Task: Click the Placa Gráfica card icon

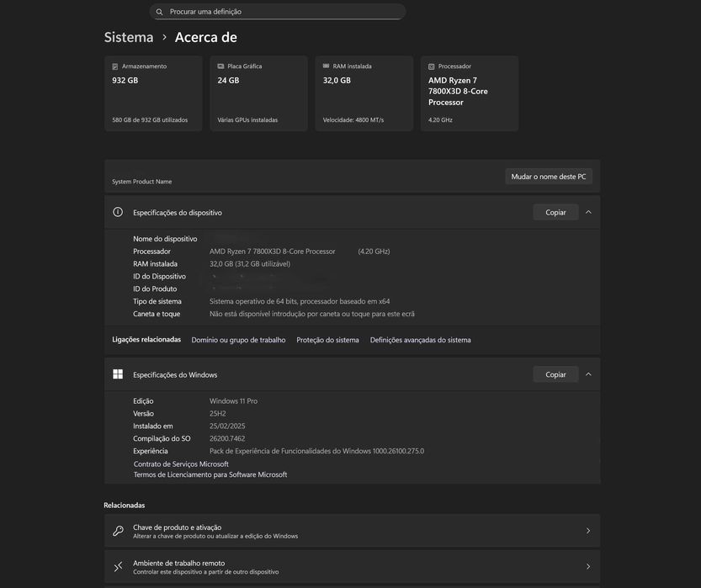Action: 220,66
